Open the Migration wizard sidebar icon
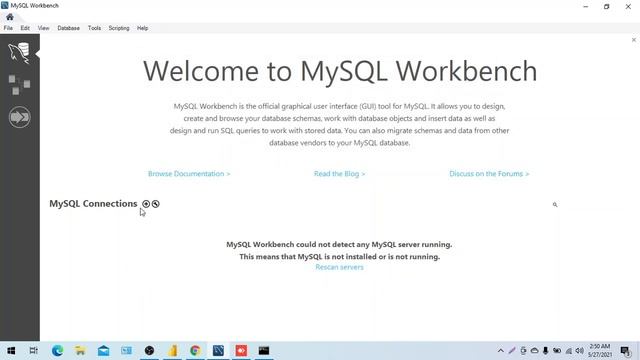Viewport: 640px width, 360px height. pos(20,117)
